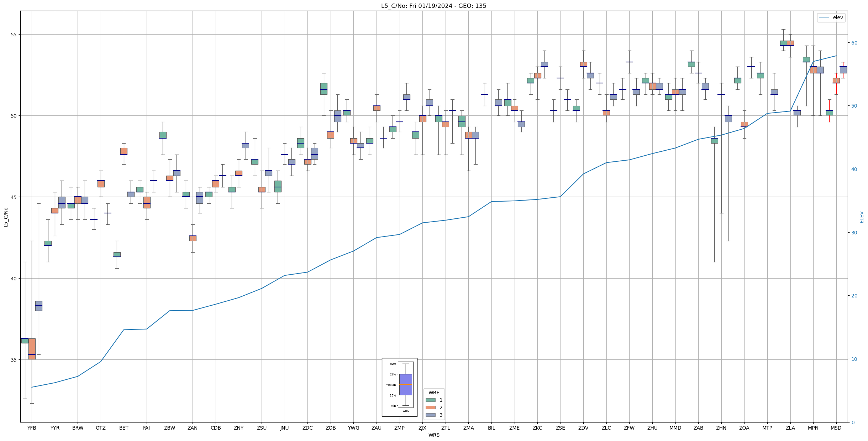The image size is (868, 441).
Task: Click the boxplot key inset diagram
Action: (399, 387)
